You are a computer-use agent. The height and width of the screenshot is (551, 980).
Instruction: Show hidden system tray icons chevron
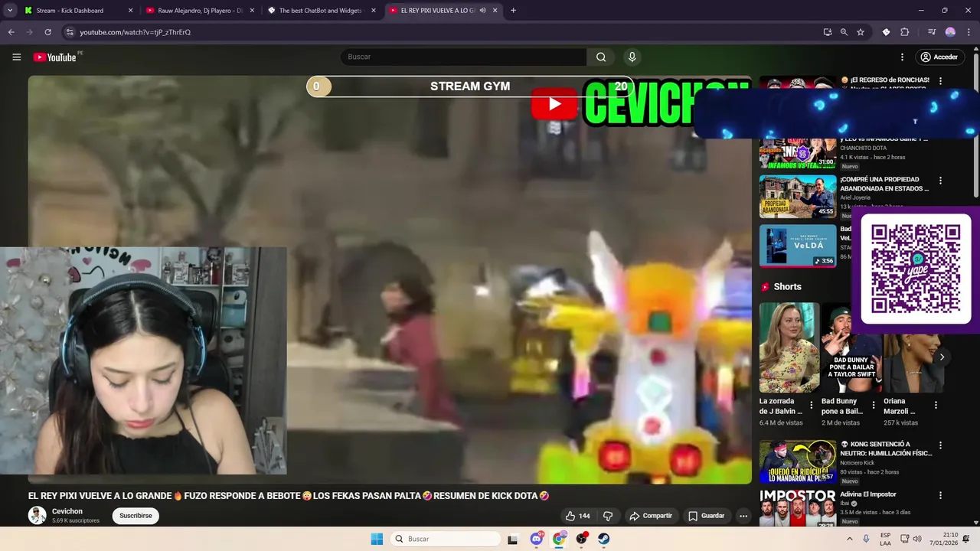(850, 539)
